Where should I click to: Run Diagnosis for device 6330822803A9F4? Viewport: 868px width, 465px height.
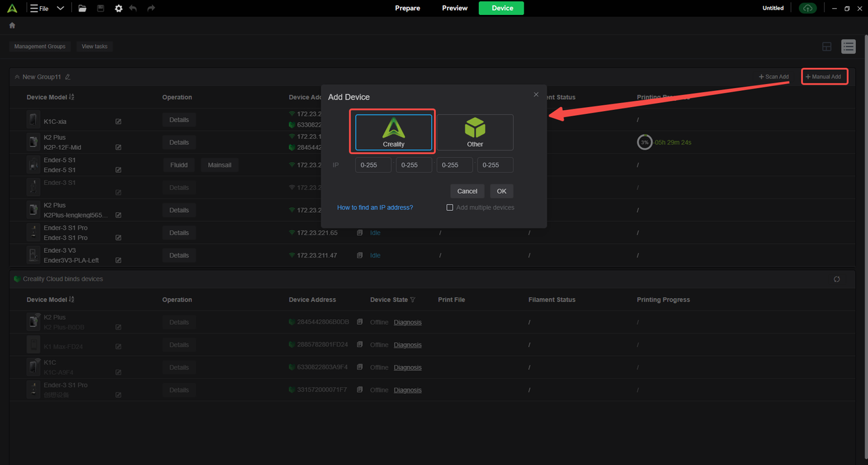pyautogui.click(x=408, y=367)
